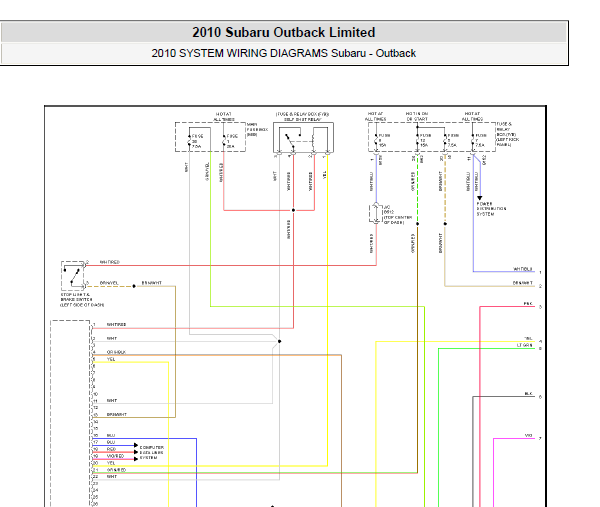Click the 'BLK' label at right edge terminal 6
The image size is (600, 507).
pos(528,394)
